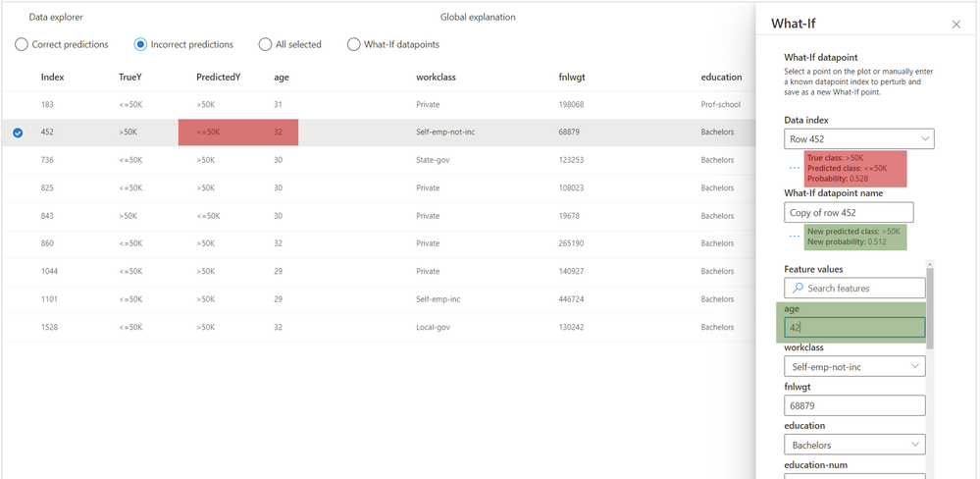The image size is (980, 479).
Task: Uncheck the selected row 452 checkmark
Action: pyautogui.click(x=18, y=133)
